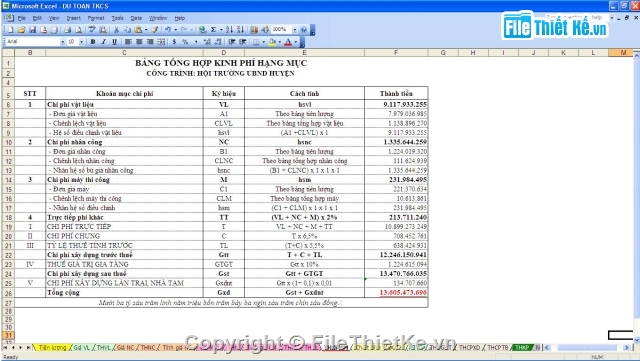Image resolution: width=640 pixels, height=361 pixels.
Task: Sort descending with the Z-A icon
Action: pos(240,30)
